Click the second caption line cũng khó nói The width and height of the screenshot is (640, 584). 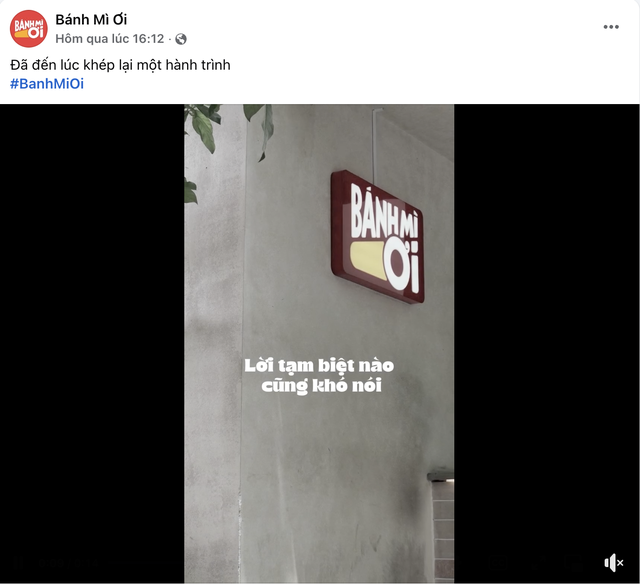322,386
